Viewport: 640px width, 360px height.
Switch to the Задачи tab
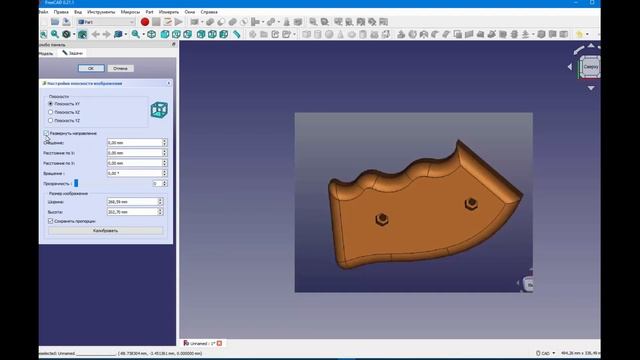(x=72, y=53)
